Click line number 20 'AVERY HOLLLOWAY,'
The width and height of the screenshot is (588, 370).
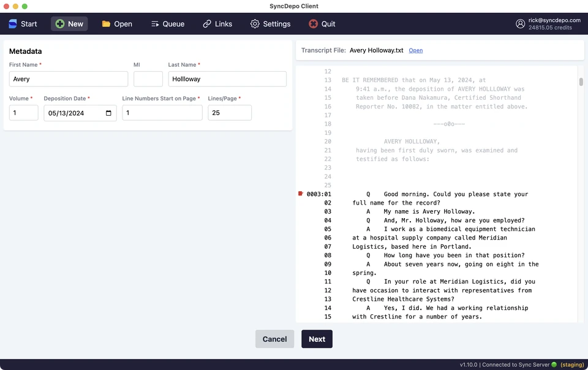pyautogui.click(x=412, y=142)
